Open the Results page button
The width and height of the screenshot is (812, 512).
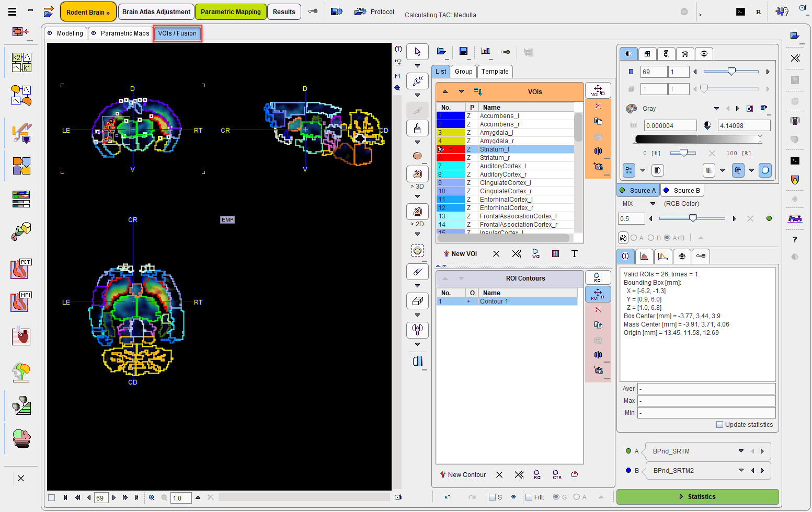(x=284, y=11)
